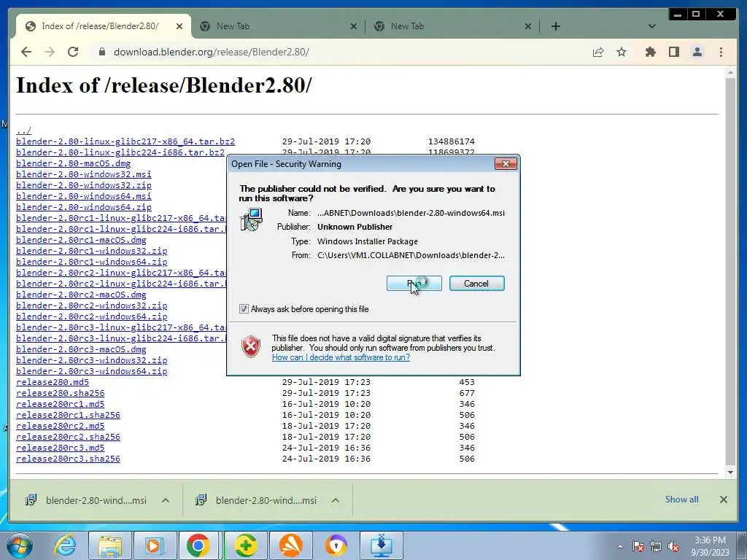Reload the Blender download page
The height and width of the screenshot is (560, 747).
click(x=73, y=52)
